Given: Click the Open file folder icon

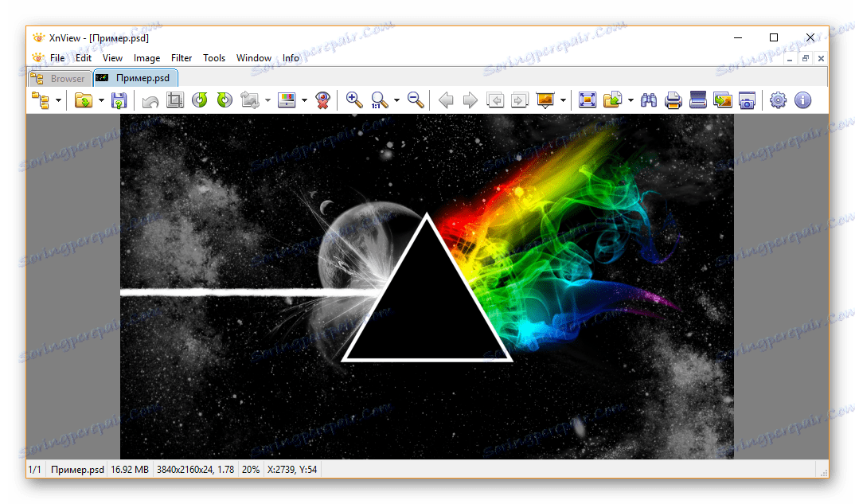Looking at the screenshot, I should tap(84, 100).
